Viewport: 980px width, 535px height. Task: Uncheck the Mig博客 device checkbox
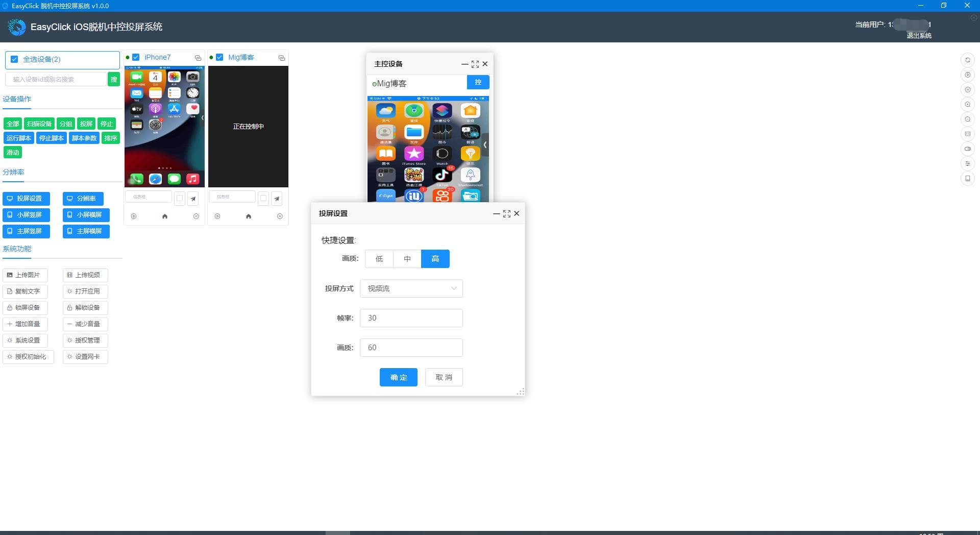pos(219,57)
